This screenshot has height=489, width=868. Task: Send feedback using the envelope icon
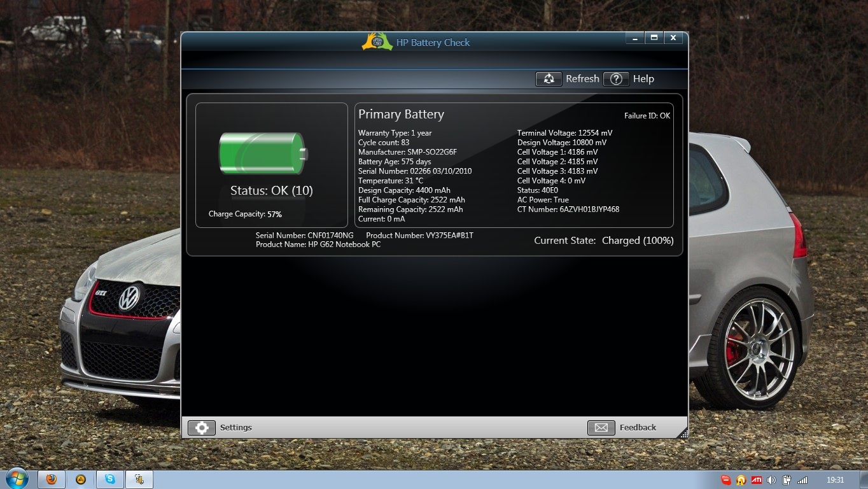point(601,427)
